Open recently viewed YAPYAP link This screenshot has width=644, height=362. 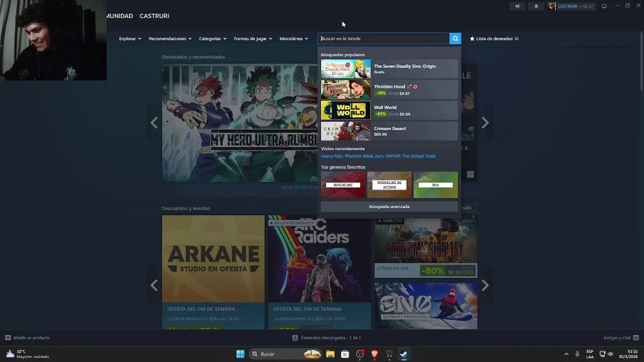click(392, 156)
